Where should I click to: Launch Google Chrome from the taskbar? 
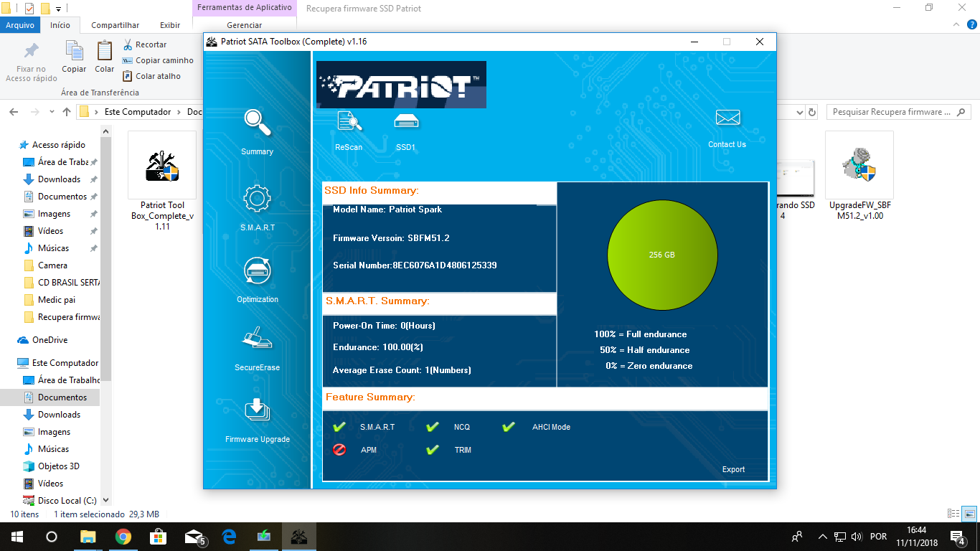pyautogui.click(x=123, y=537)
